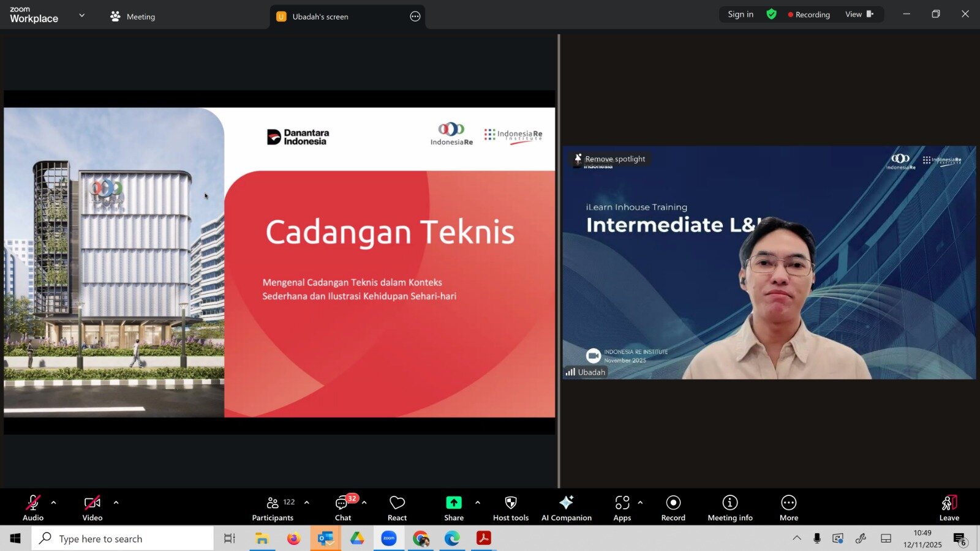The width and height of the screenshot is (980, 551).
Task: Expand audio options arrow
Action: coord(54,503)
